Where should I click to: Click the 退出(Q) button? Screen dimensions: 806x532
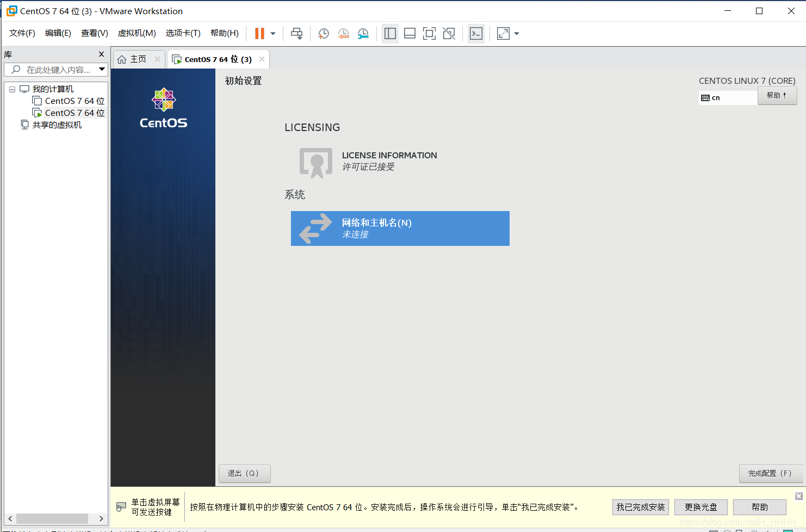point(245,474)
